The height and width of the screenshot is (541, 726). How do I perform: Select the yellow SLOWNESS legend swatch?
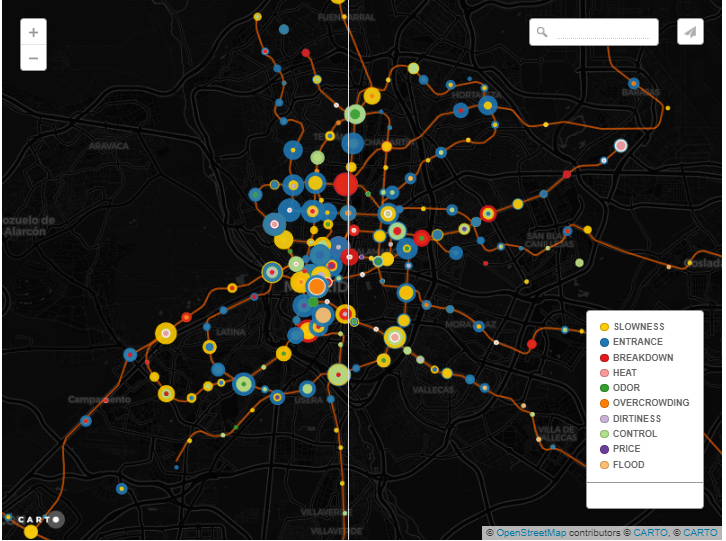(604, 327)
